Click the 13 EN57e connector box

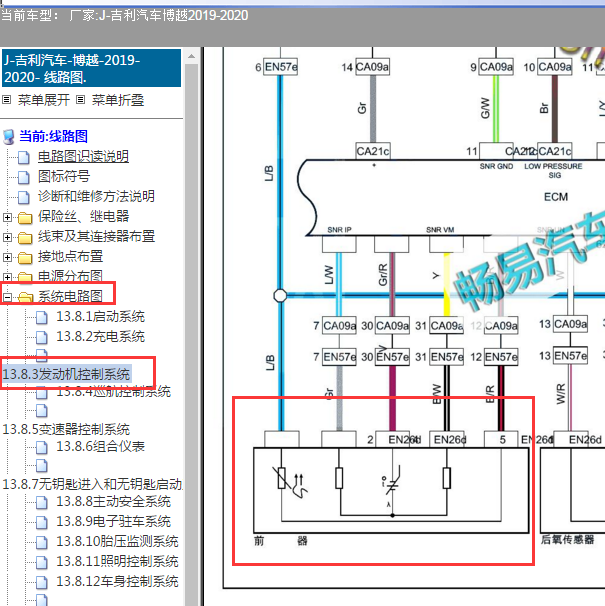point(570,356)
